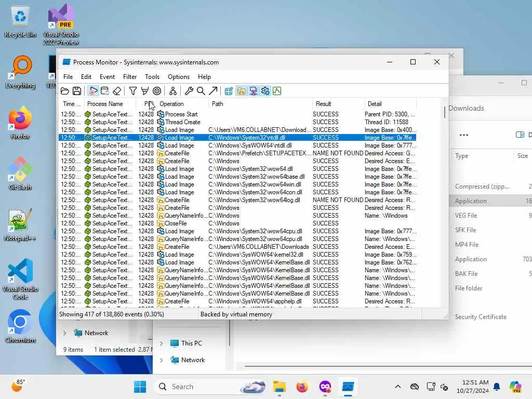Click the Jump To Object arrow icon
This screenshot has width=532, height=399.
pyautogui.click(x=213, y=91)
